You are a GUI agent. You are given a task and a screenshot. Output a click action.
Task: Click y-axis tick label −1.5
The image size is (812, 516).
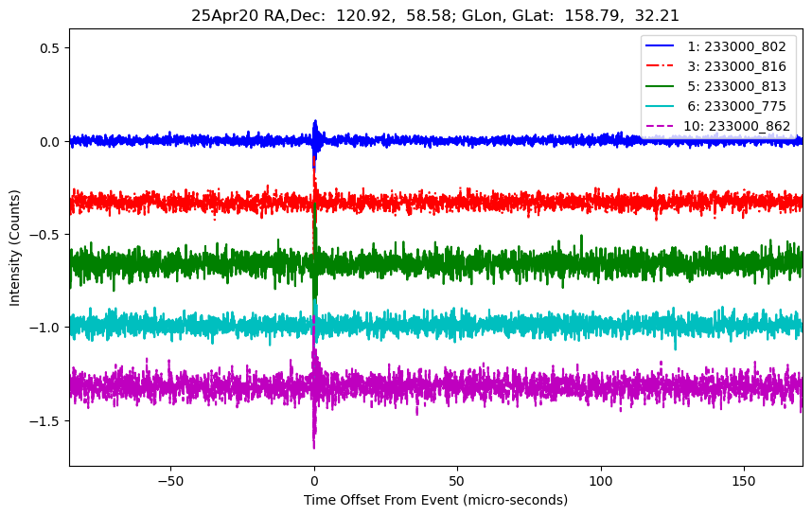tap(45, 421)
